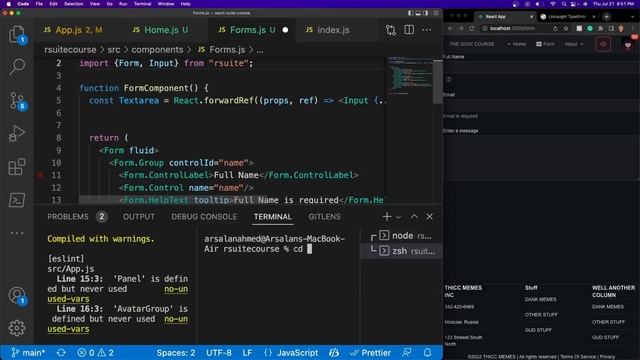Click Form nav item on web page
The image size is (640, 360).
[545, 44]
